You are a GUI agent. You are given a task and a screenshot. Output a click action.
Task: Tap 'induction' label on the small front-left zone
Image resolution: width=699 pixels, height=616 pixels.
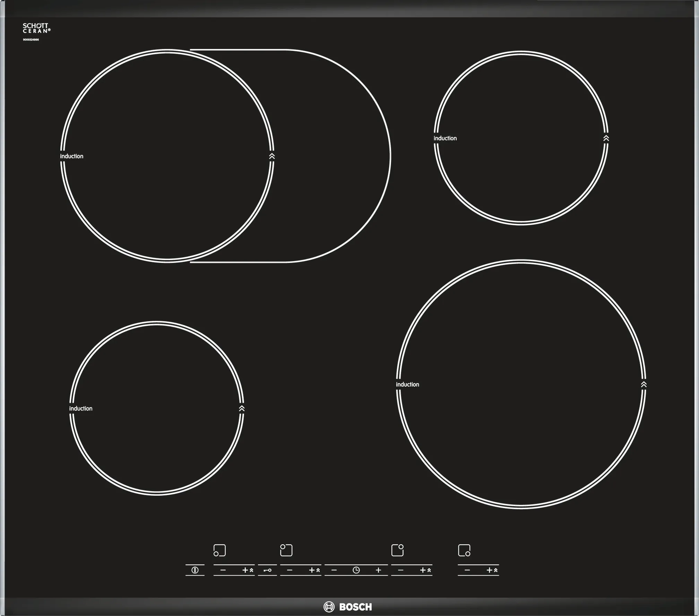[x=81, y=408]
